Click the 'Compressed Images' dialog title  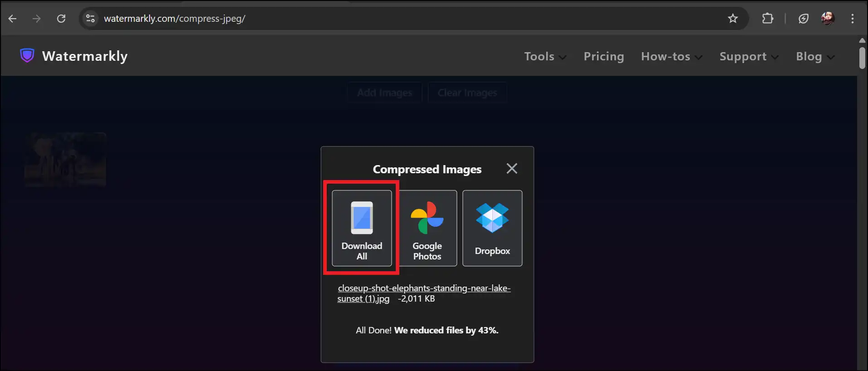pos(427,169)
